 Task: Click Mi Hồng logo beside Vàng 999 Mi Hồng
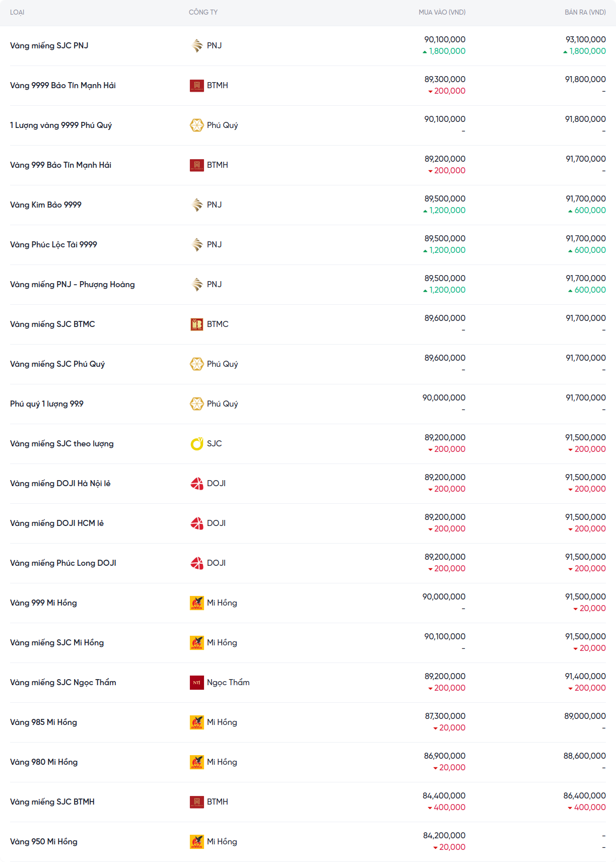(197, 603)
